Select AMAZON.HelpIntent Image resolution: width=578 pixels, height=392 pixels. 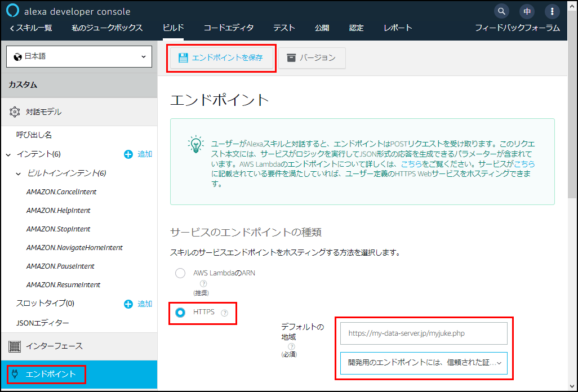tap(58, 211)
